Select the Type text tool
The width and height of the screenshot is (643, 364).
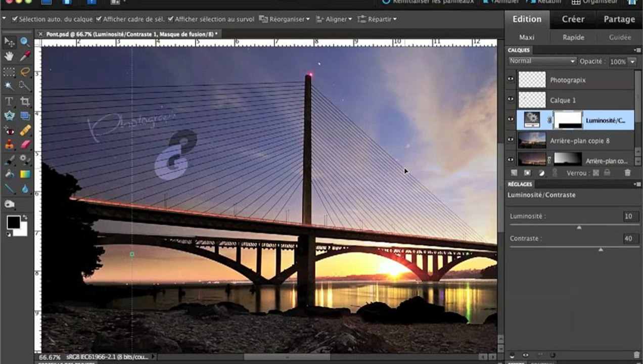click(9, 101)
